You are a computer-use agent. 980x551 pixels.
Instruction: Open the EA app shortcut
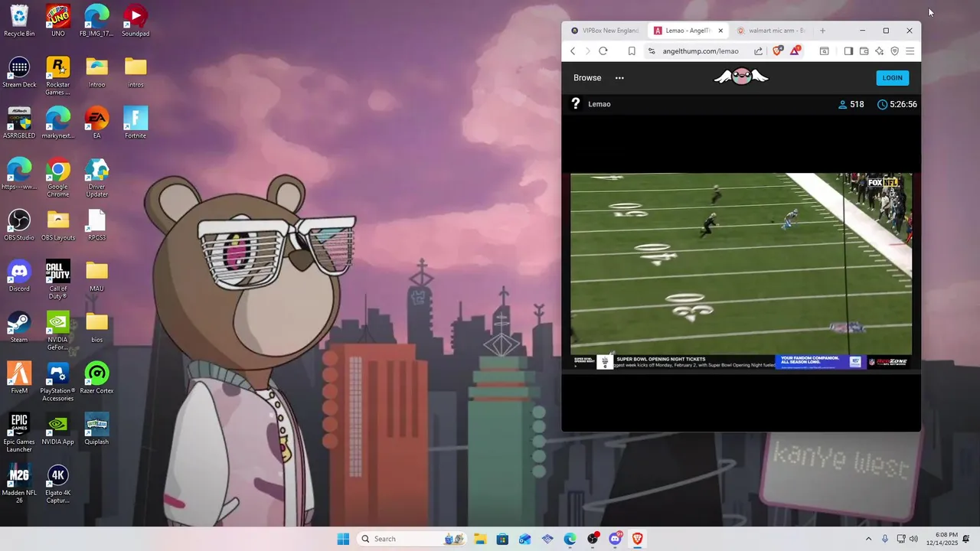(x=96, y=122)
